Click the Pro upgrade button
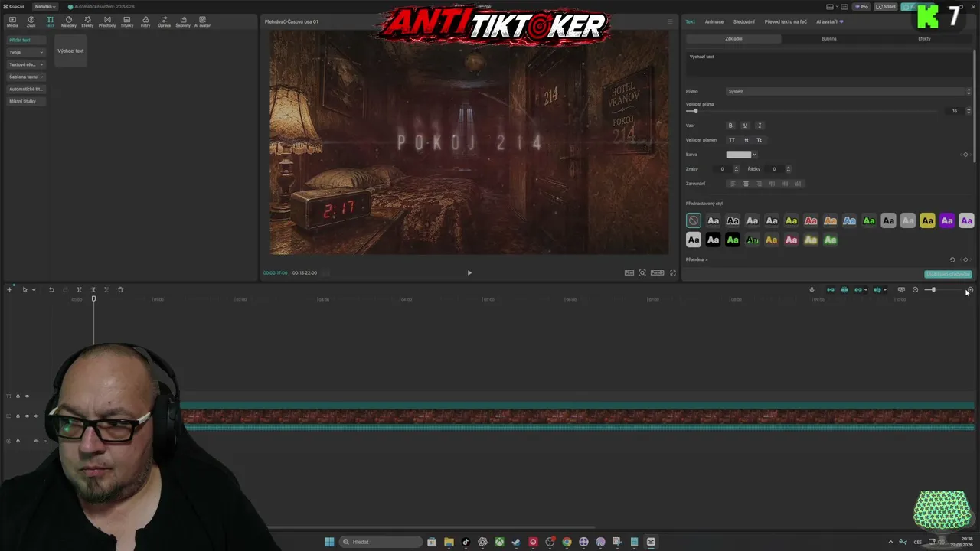The image size is (980, 551). coord(862,7)
